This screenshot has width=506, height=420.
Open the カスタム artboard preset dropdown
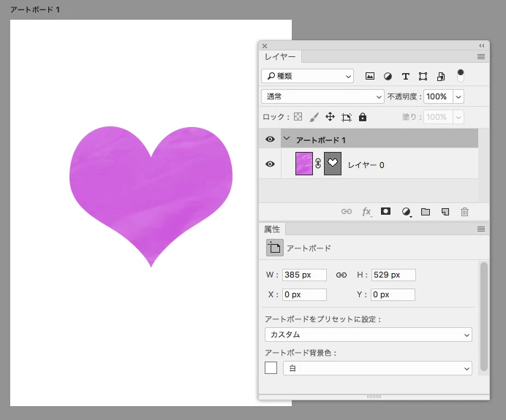(369, 335)
